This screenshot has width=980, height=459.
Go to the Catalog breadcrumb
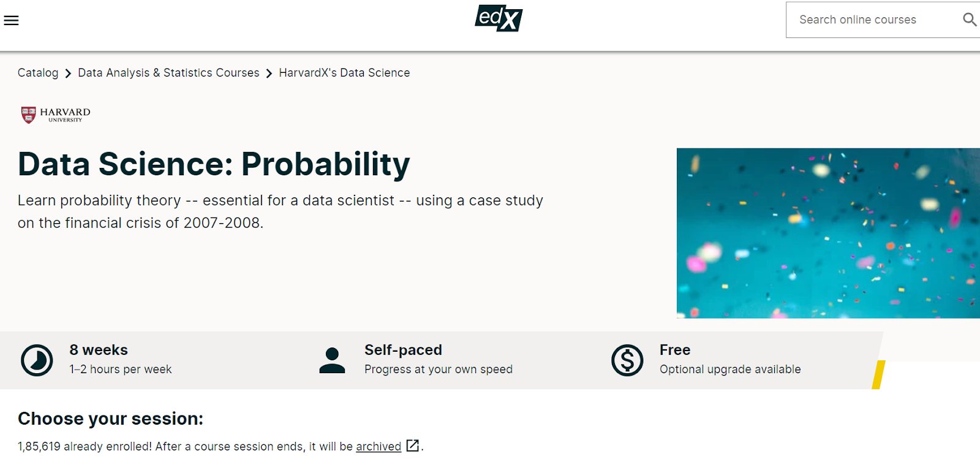38,73
